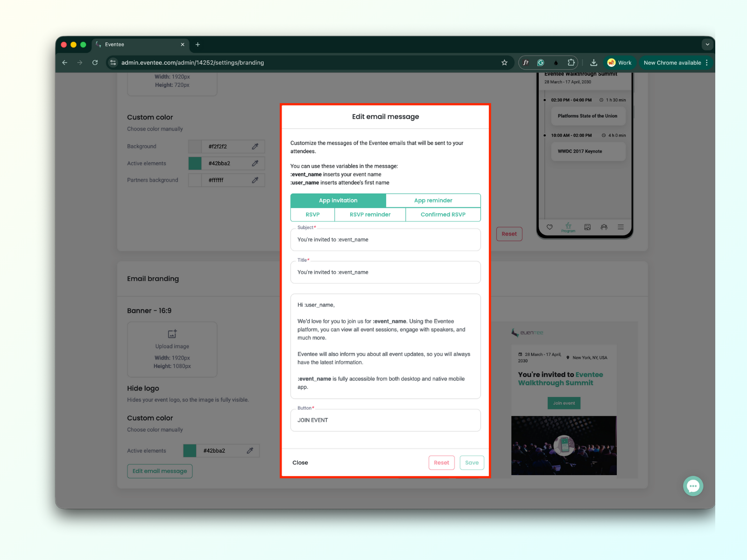Screen dimensions: 747x560
Task: Save the edited email message
Action: click(x=472, y=463)
